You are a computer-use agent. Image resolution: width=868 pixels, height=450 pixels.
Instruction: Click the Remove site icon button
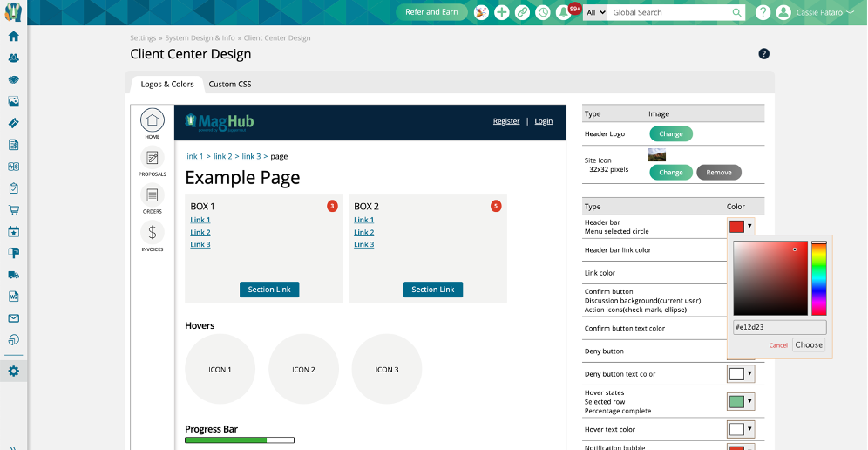(719, 173)
